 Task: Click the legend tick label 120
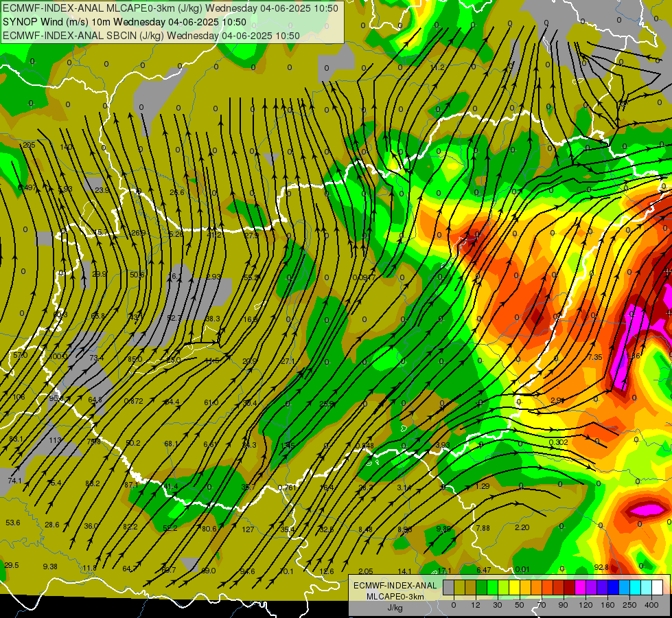point(585,605)
